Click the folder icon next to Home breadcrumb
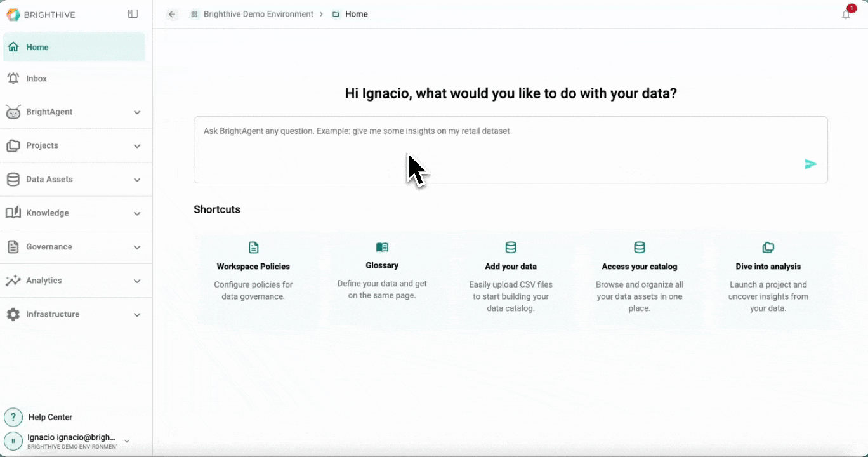 click(x=336, y=14)
